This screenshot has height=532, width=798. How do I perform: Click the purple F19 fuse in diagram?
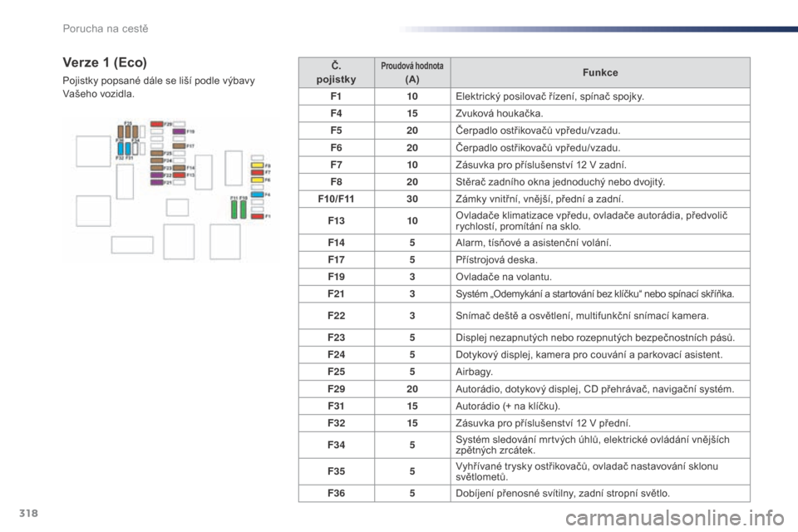pyautogui.click(x=180, y=131)
